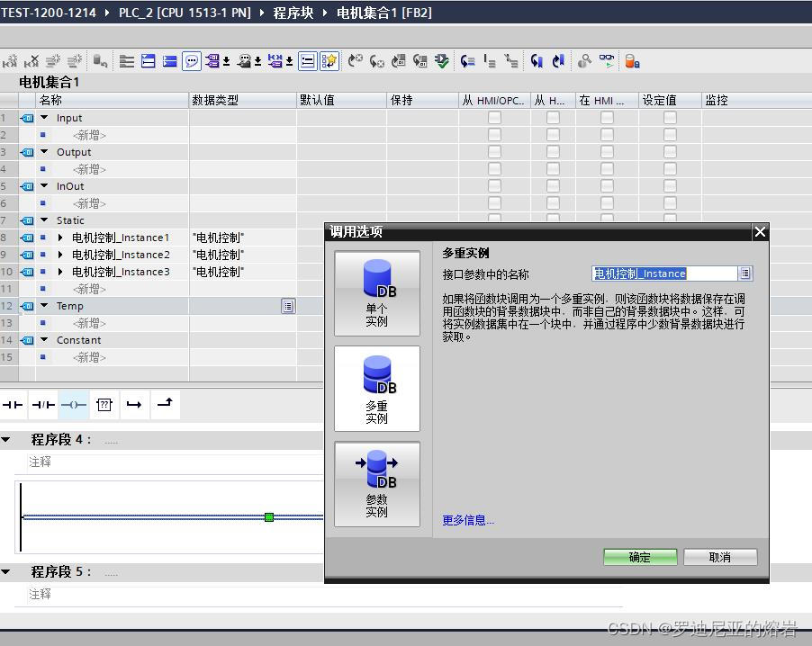Viewport: 812px width, 646px height.
Task: Click the insert row toolbar icon
Action: pos(53,61)
